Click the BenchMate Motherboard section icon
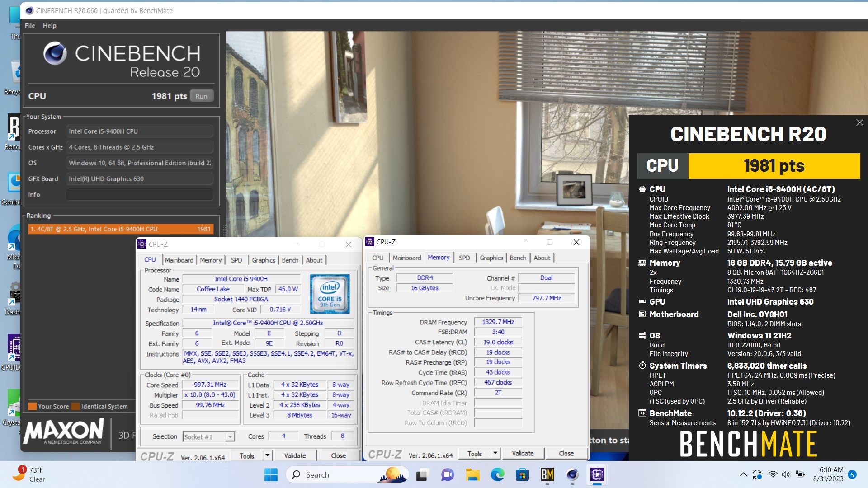The height and width of the screenshot is (488, 868). coord(642,314)
